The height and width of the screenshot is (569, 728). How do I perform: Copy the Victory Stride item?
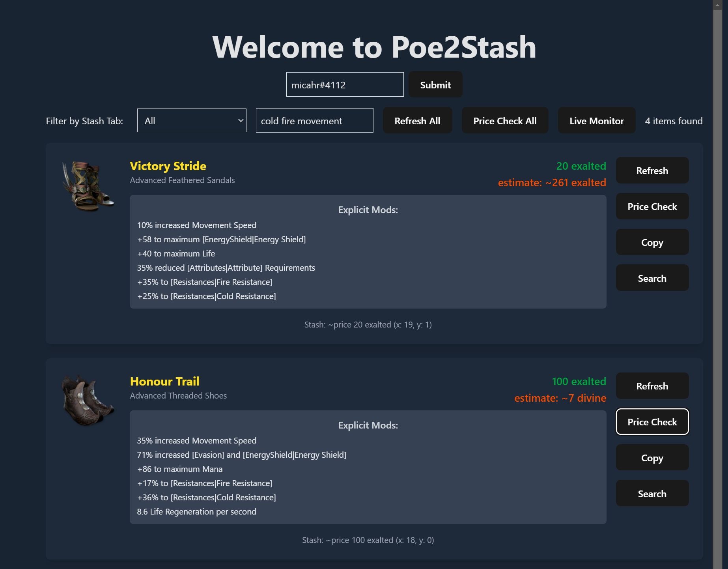652,242
